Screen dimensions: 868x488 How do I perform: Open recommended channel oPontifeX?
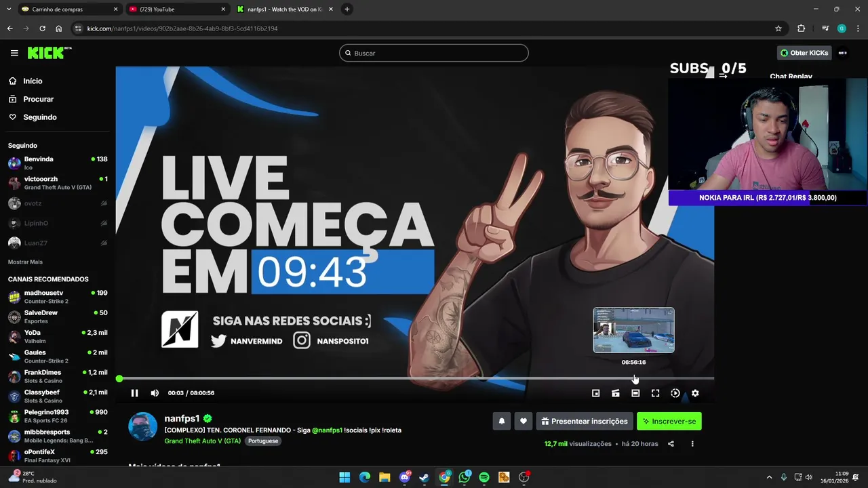click(x=58, y=455)
